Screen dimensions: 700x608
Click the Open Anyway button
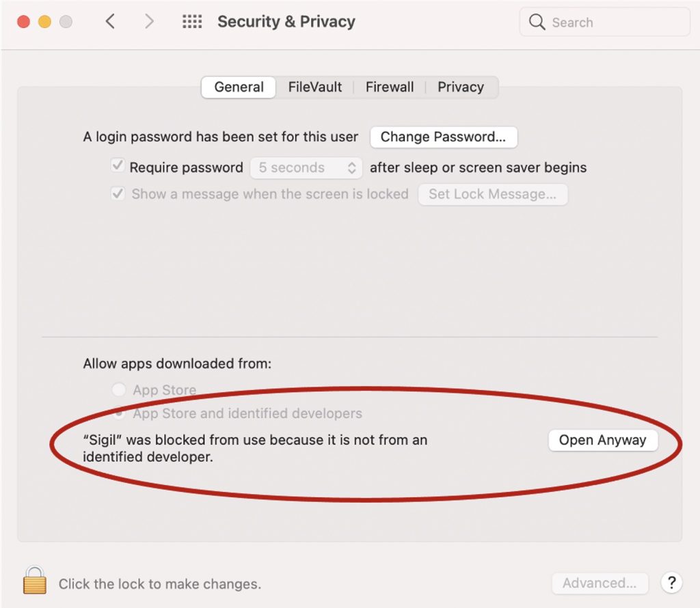[602, 440]
